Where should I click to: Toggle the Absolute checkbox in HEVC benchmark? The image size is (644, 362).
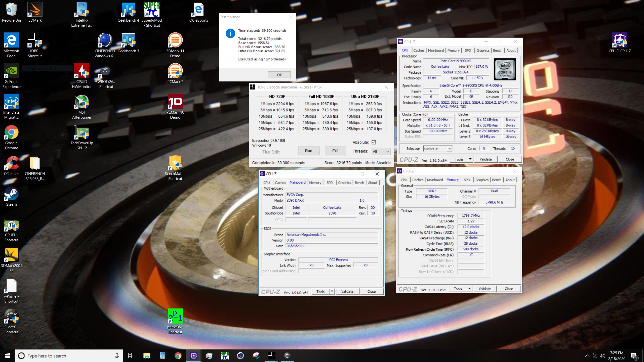[x=374, y=142]
